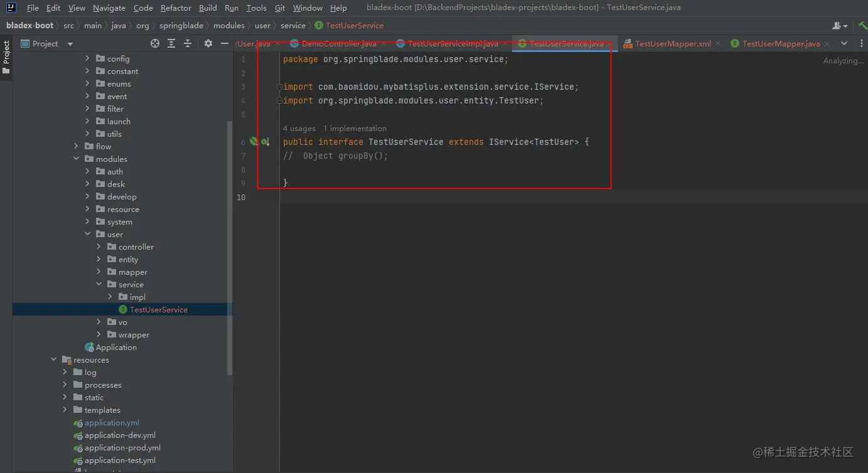Image resolution: width=868 pixels, height=473 pixels.
Task: Select the mapper folder in the tree
Action: (x=132, y=272)
